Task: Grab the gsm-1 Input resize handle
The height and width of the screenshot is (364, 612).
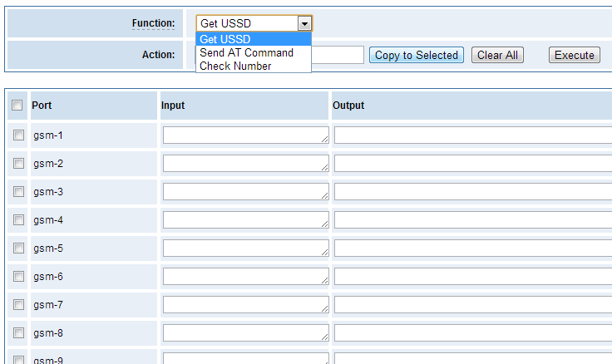Action: tap(325, 140)
